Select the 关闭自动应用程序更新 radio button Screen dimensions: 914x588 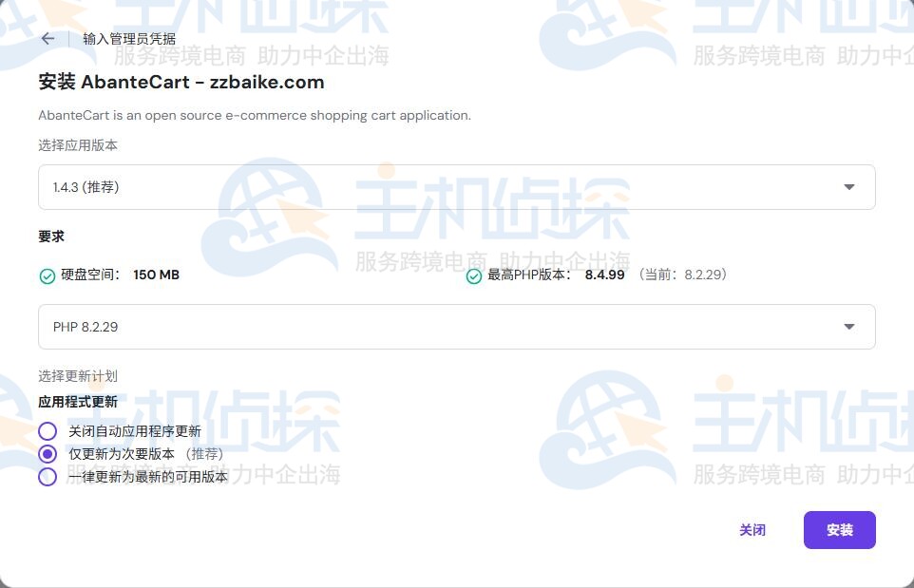click(x=48, y=431)
